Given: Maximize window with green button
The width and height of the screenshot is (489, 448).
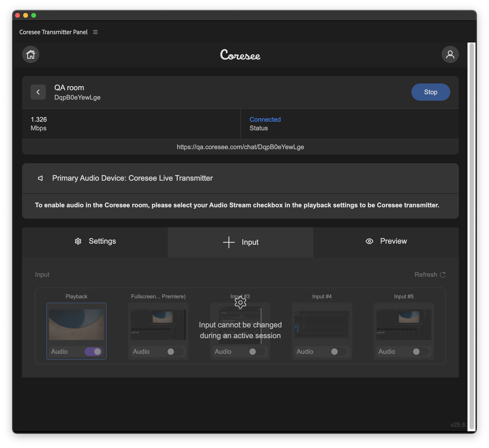Looking at the screenshot, I should pyautogui.click(x=34, y=15).
